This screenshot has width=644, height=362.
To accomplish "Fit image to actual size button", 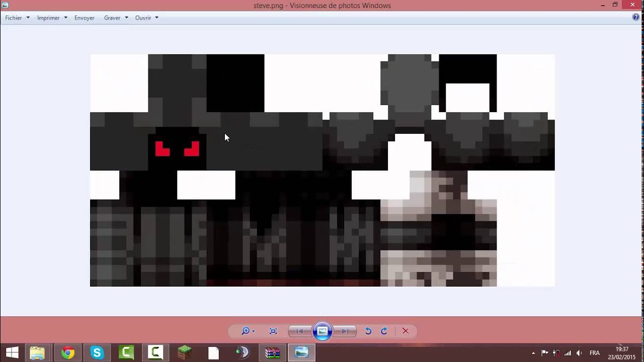I will coord(273,331).
